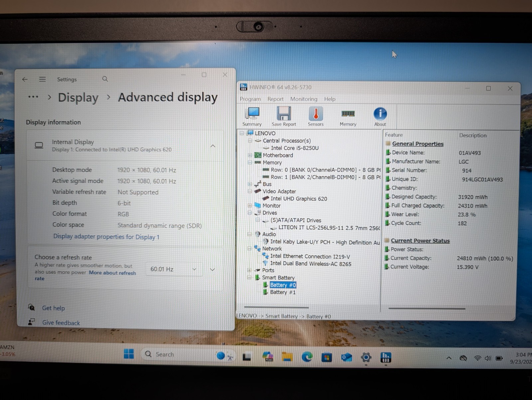Viewport: 532px width, 400px height.
Task: Click the cloud sync tray icon
Action: (x=463, y=358)
